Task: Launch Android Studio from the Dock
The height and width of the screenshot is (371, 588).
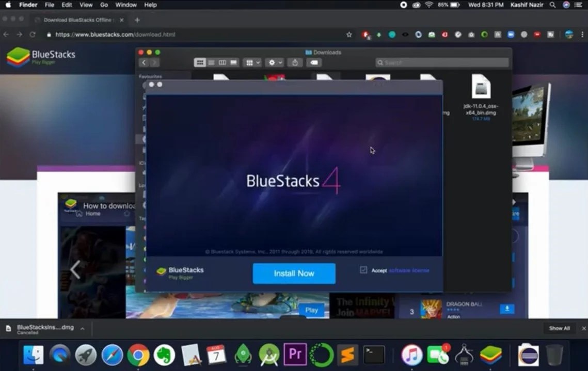Action: [269, 354]
